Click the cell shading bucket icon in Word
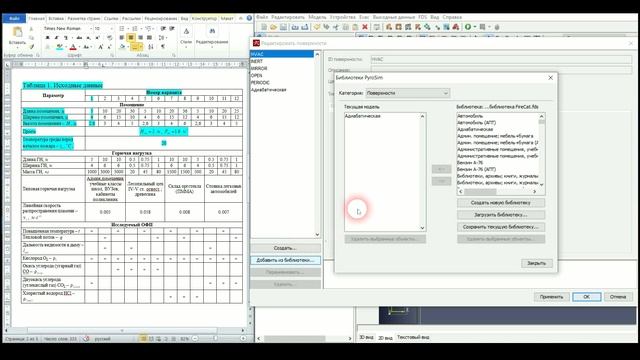This screenshot has width=640, height=360. click(122, 46)
